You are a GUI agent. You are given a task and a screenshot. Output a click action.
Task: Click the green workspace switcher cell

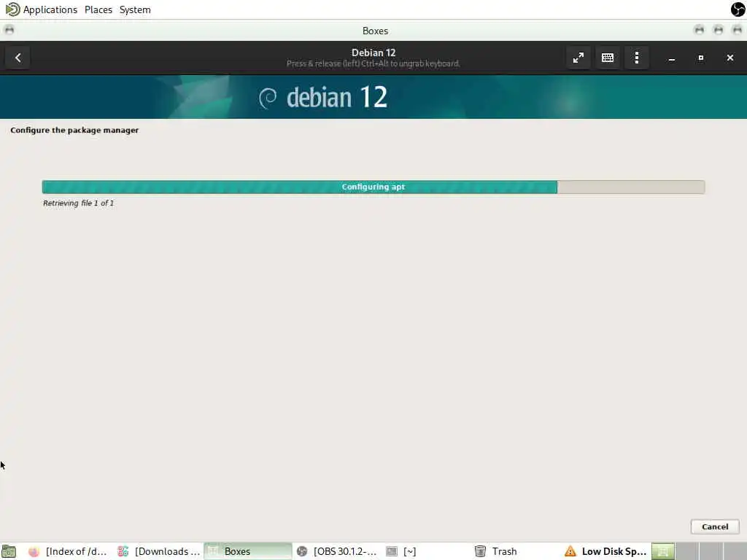point(662,551)
